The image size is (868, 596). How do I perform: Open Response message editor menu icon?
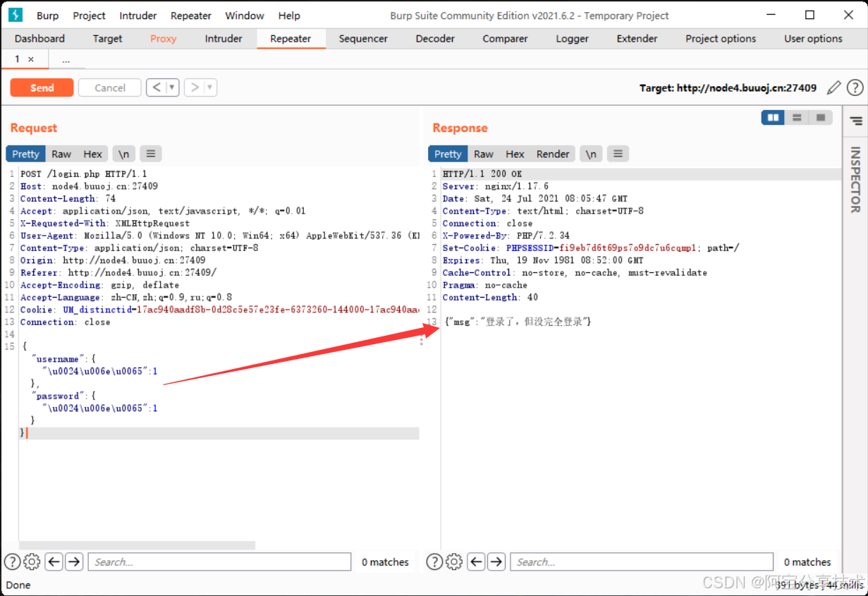(x=618, y=154)
